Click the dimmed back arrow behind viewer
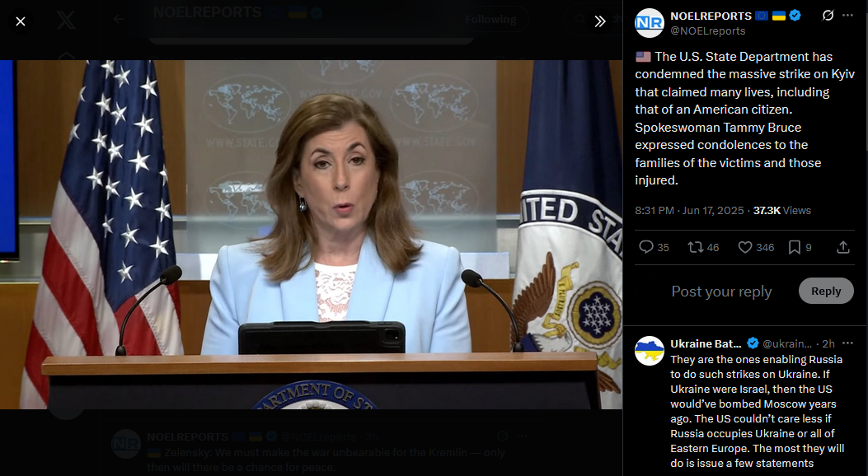Image resolution: width=868 pixels, height=476 pixels. click(x=119, y=19)
